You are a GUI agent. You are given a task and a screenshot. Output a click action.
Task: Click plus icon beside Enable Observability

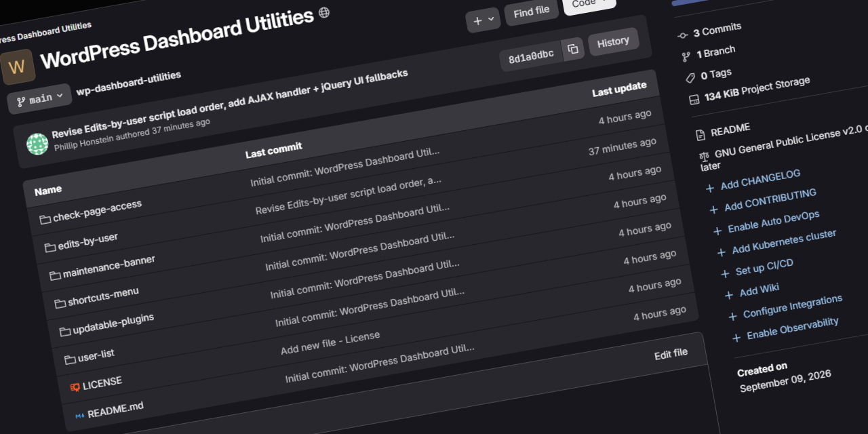click(x=736, y=338)
